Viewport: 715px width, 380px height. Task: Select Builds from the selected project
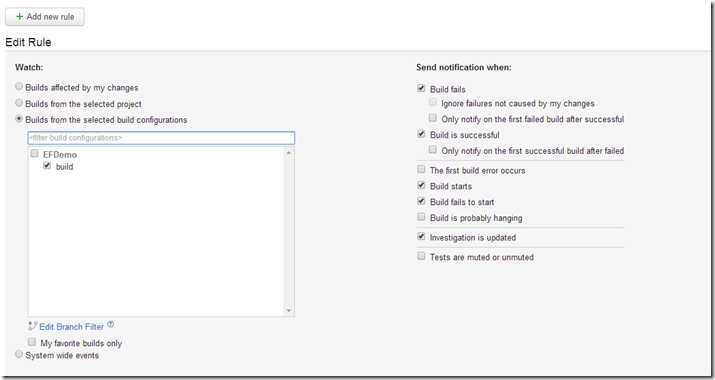tap(19, 103)
